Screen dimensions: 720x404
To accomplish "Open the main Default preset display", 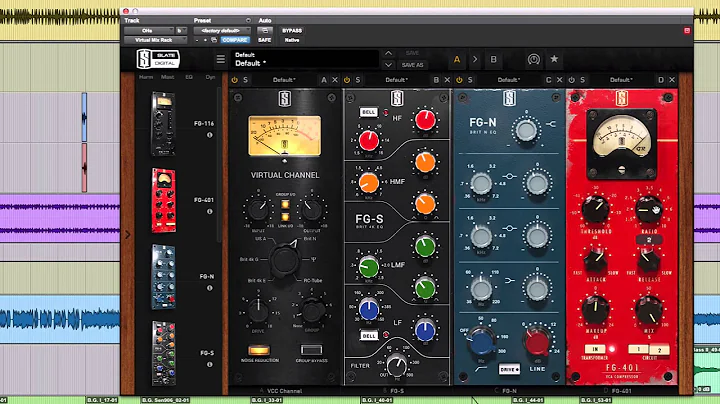I will 305,59.
